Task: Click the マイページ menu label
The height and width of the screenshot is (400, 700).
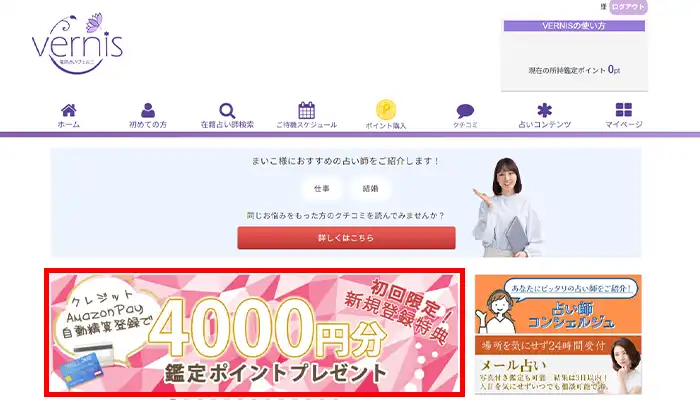Action: click(624, 125)
